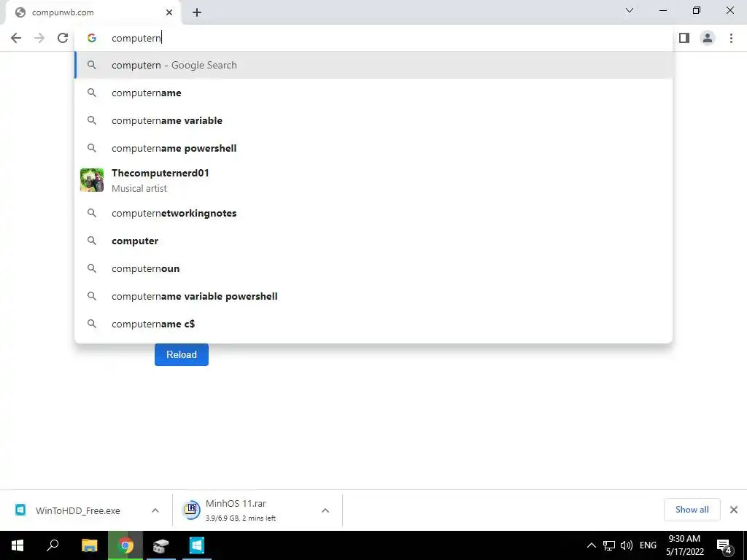The width and height of the screenshot is (747, 560).
Task: Click MinhOS 11.rar download progress icon
Action: pyautogui.click(x=192, y=510)
